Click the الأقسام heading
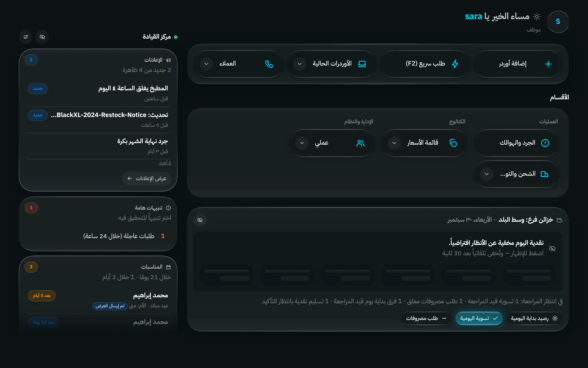Image resolution: width=588 pixels, height=368 pixels. (559, 97)
